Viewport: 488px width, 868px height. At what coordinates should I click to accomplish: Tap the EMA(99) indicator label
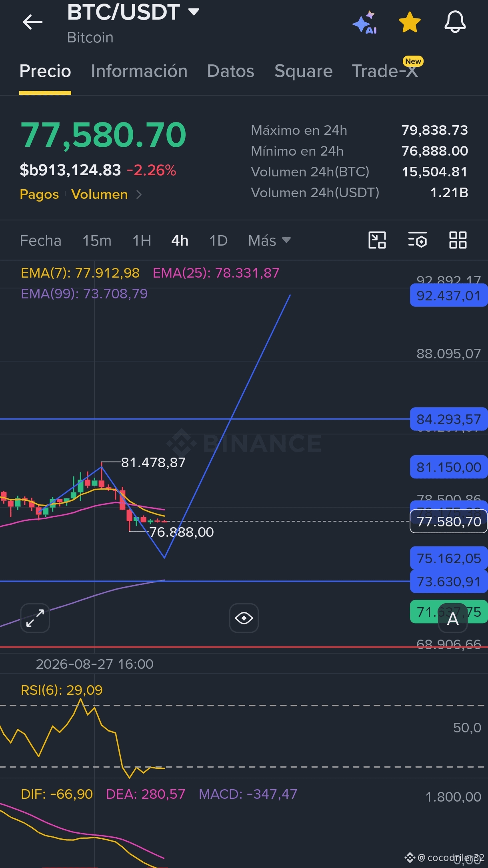tap(84, 294)
